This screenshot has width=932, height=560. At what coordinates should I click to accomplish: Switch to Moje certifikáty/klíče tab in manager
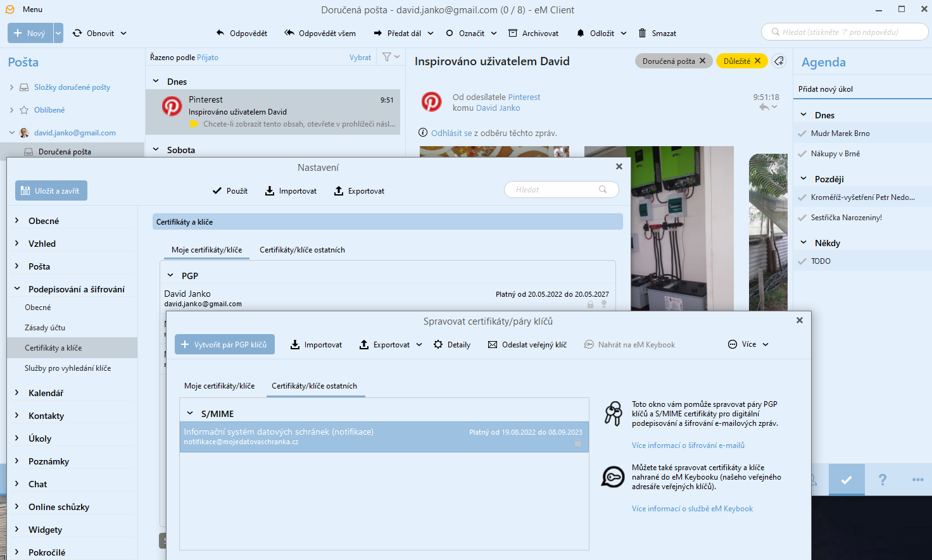(x=219, y=386)
